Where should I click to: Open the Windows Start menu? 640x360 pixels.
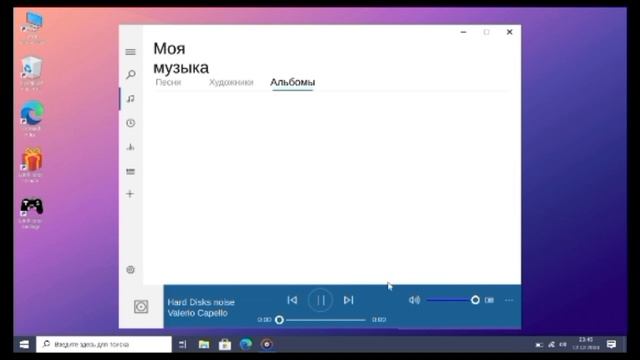24,344
